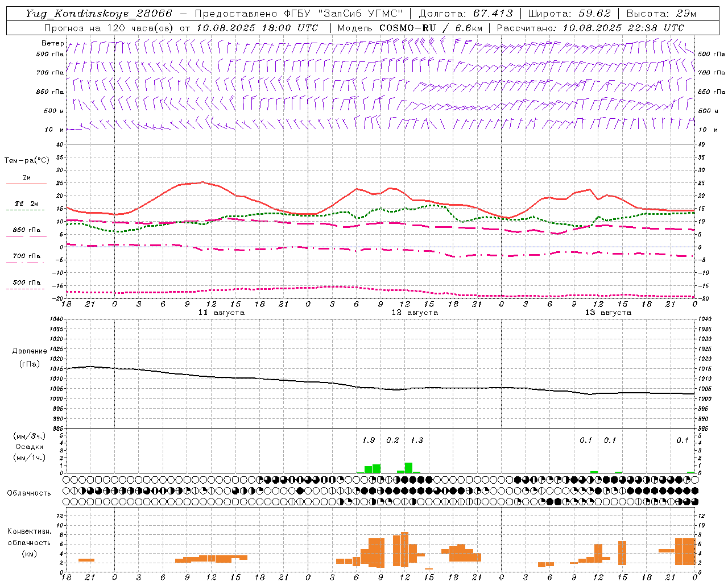The image size is (728, 582).
Task: Click the (мм/1ч.) precipitation unit label
Action: [x=30, y=458]
